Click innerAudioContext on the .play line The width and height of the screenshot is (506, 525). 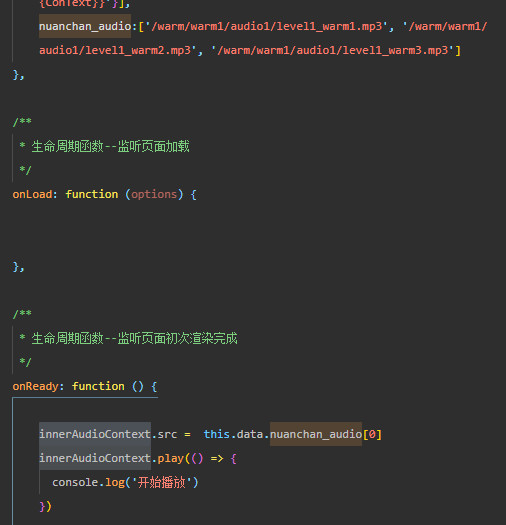(x=95, y=458)
